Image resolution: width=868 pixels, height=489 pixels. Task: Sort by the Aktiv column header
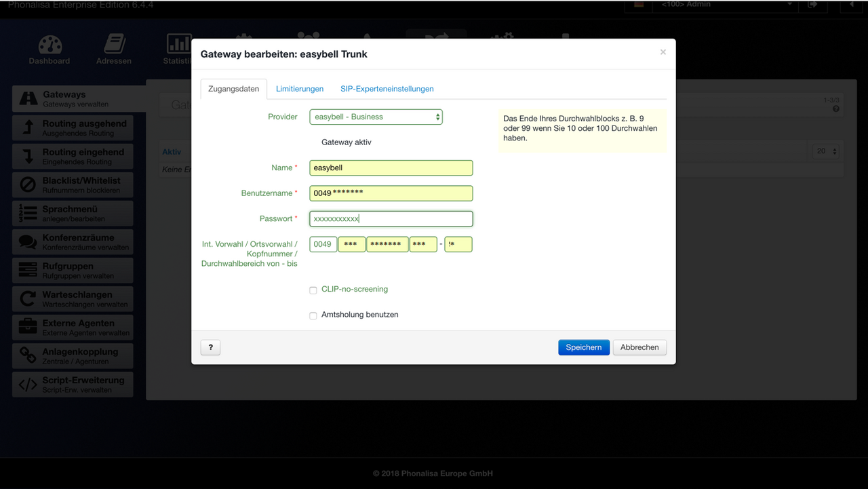pos(172,152)
